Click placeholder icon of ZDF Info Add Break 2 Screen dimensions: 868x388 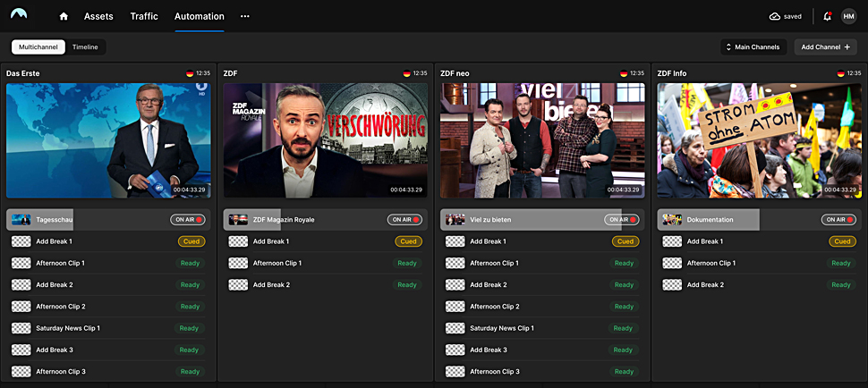click(672, 284)
